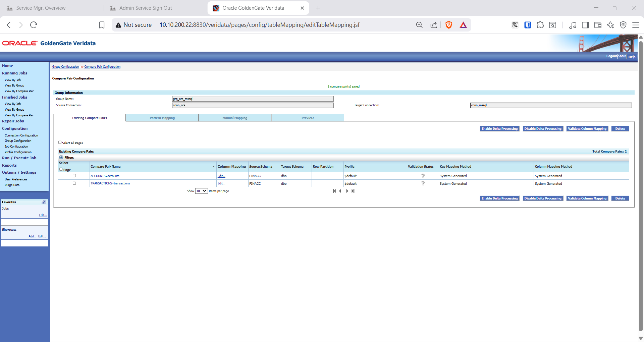This screenshot has height=342, width=644.
Task: Bookmark this page icon
Action: point(102,25)
